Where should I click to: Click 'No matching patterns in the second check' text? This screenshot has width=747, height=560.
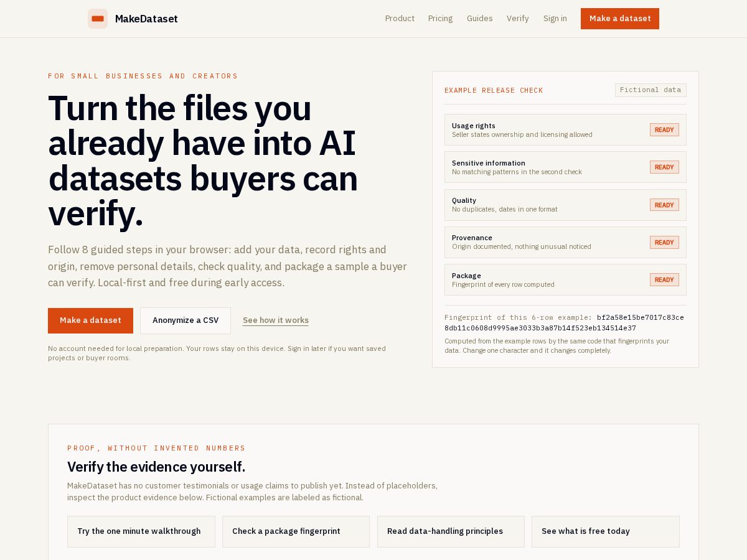(x=517, y=172)
